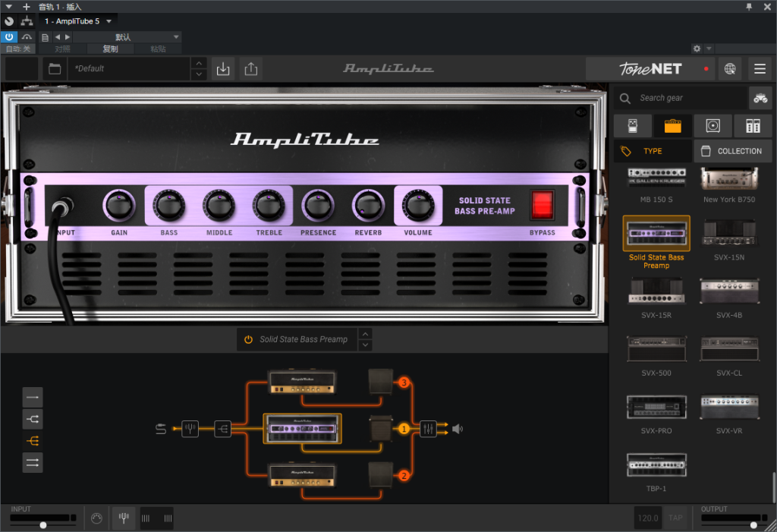Click the GAIN knob
Viewport: 777px width, 532px height.
pyautogui.click(x=119, y=205)
